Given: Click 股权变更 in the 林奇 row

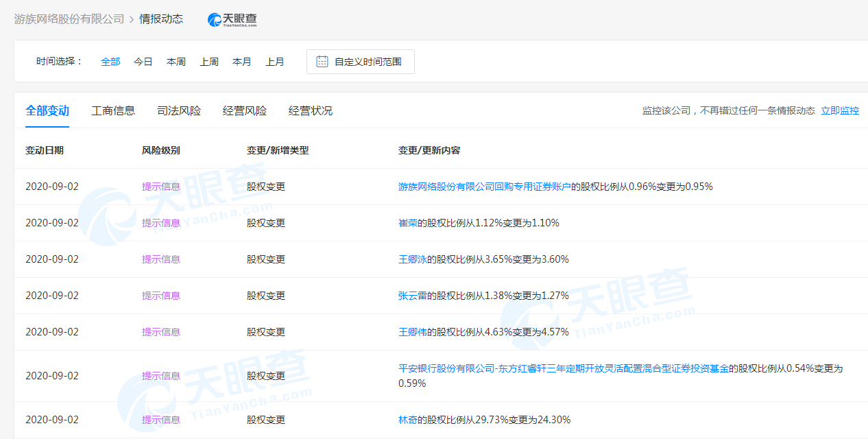Looking at the screenshot, I should pyautogui.click(x=266, y=420).
